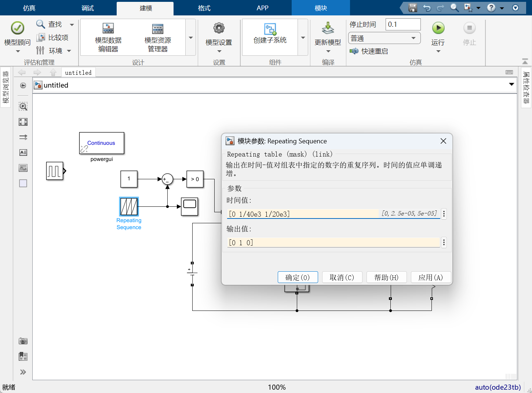Click the Undo arrow icon

coord(427,8)
